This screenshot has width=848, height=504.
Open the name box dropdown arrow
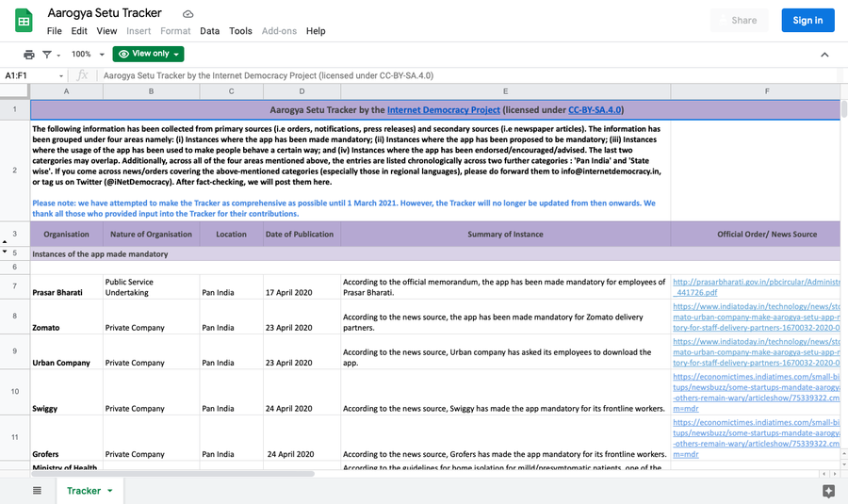(61, 76)
